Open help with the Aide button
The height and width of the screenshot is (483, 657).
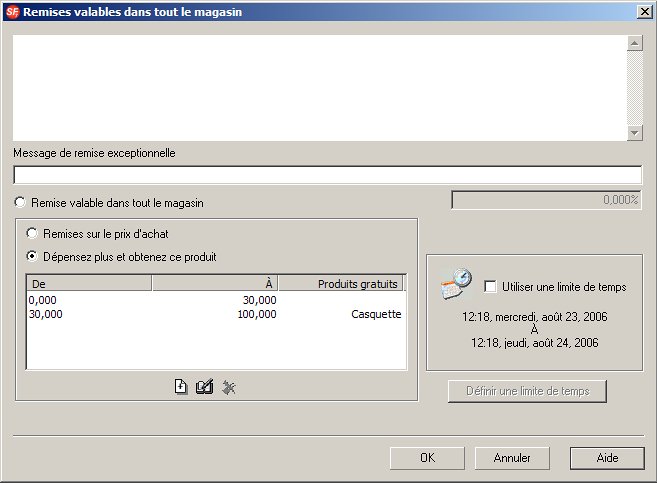(x=607, y=458)
